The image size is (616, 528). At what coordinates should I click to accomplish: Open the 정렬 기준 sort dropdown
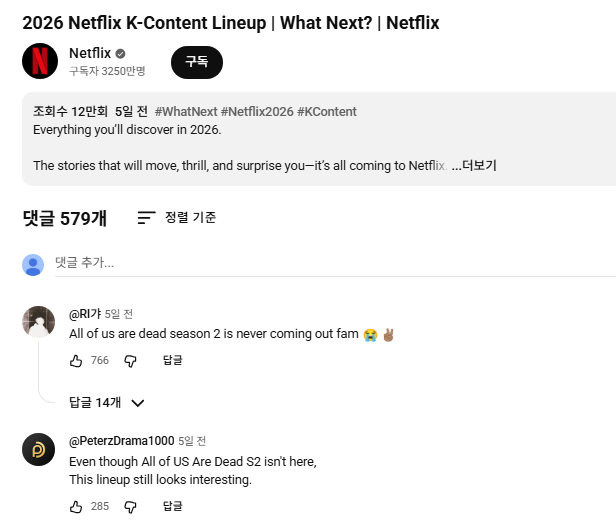pos(190,217)
